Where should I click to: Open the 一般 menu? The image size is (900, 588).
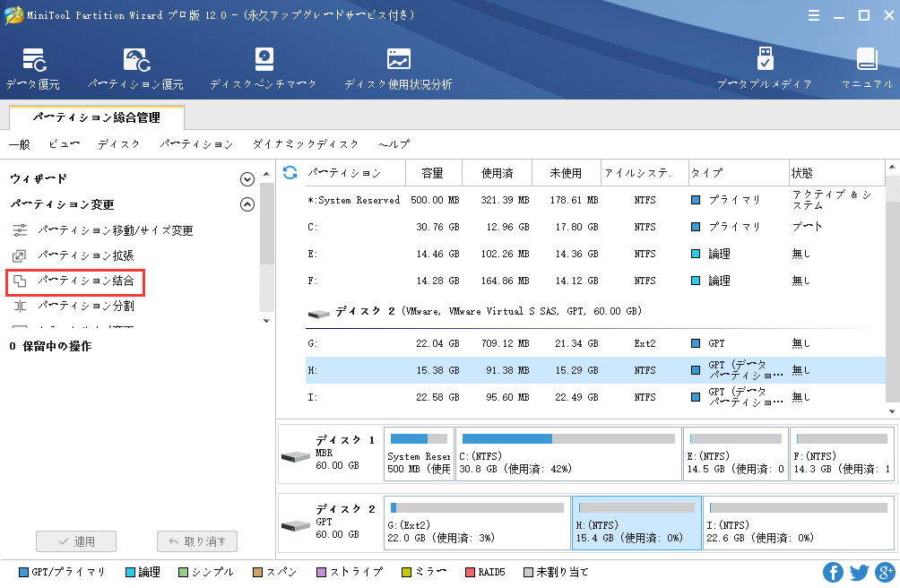point(20,144)
